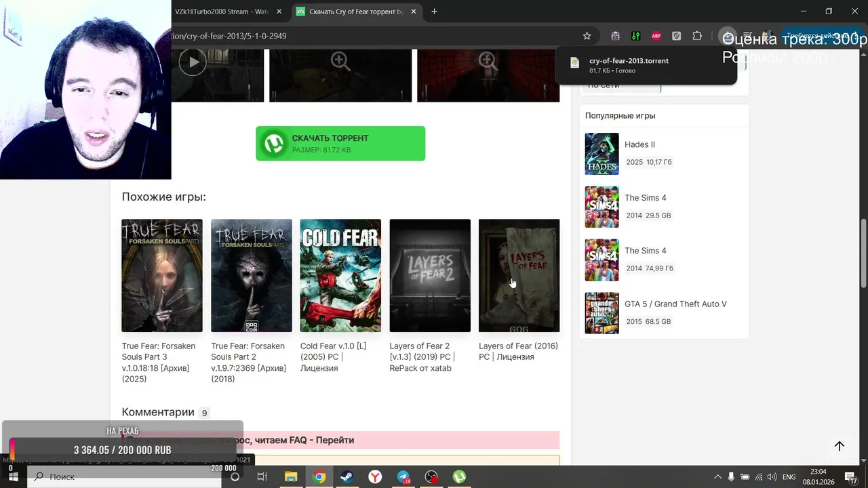
Task: Play the video preview thumbnail
Action: tap(193, 62)
